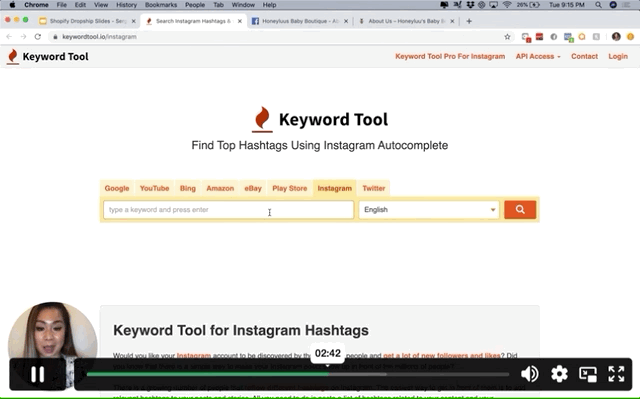Focus the keyword search input field
Image resolution: width=640 pixels, height=399 pixels.
(x=229, y=210)
